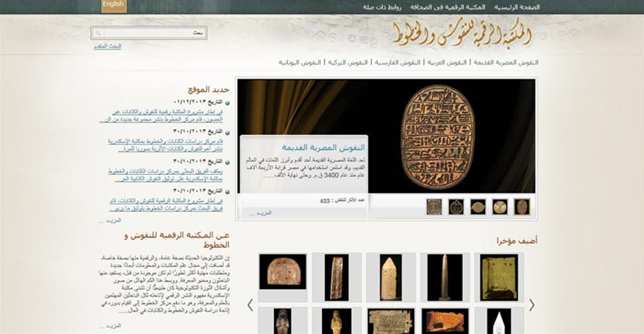Select the leftmost square thumbnail in the slider strip
This screenshot has height=334, width=644.
pyautogui.click(x=434, y=207)
